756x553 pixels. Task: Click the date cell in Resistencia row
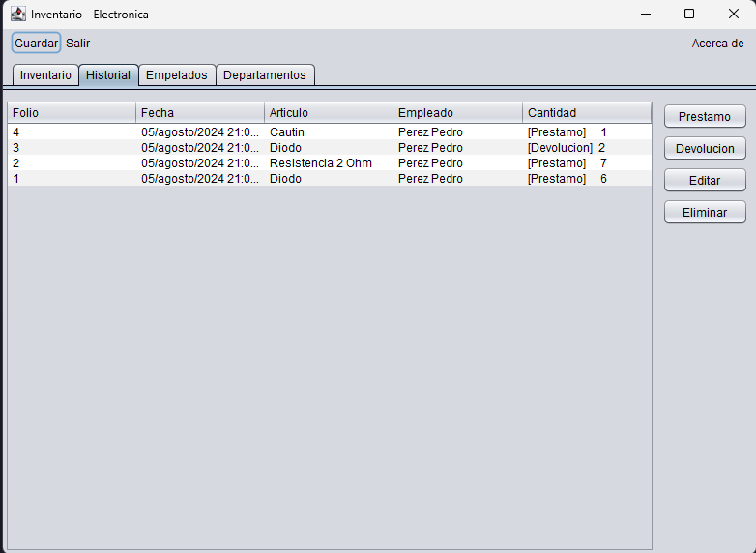[x=200, y=163]
